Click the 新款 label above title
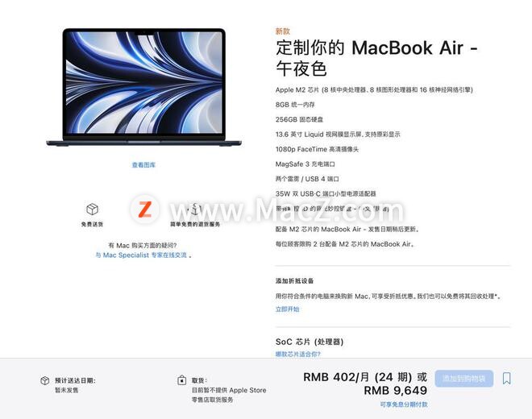The height and width of the screenshot is (419, 532). (x=283, y=31)
